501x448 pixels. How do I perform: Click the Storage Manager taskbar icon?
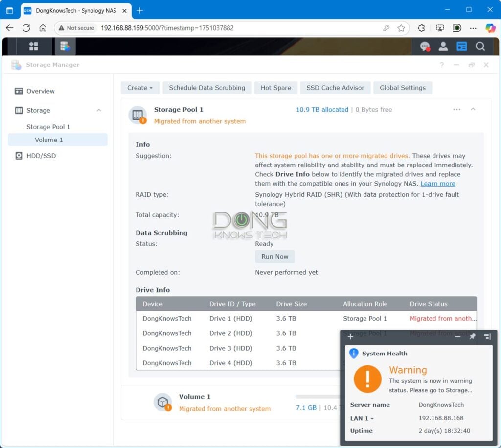coord(65,47)
